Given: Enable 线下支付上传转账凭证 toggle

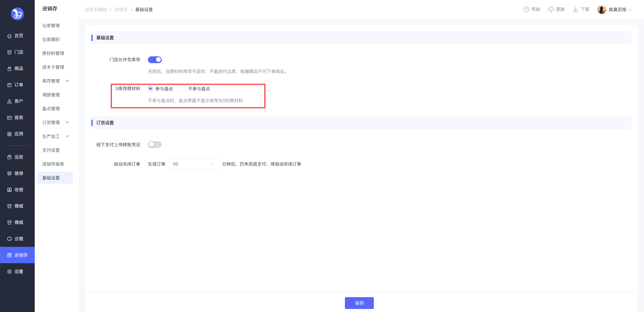Looking at the screenshot, I should tap(155, 144).
